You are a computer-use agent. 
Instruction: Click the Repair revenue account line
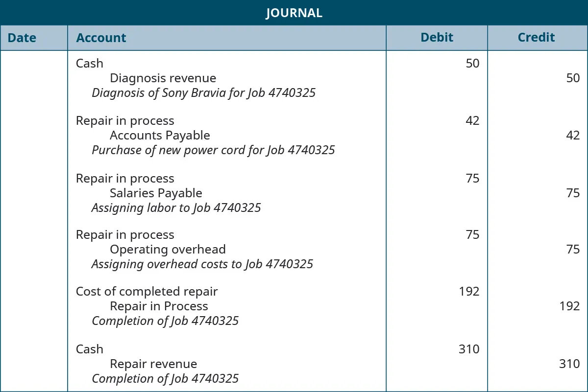point(153,364)
